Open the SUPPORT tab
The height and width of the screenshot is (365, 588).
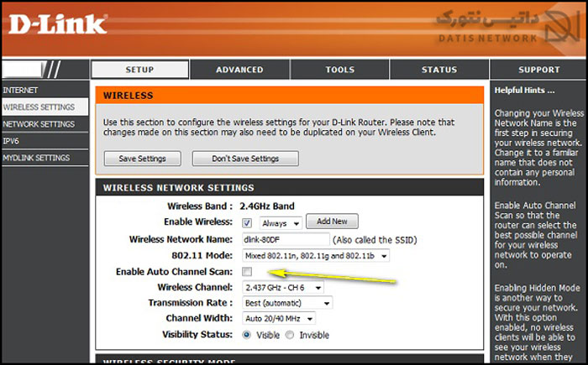[539, 70]
